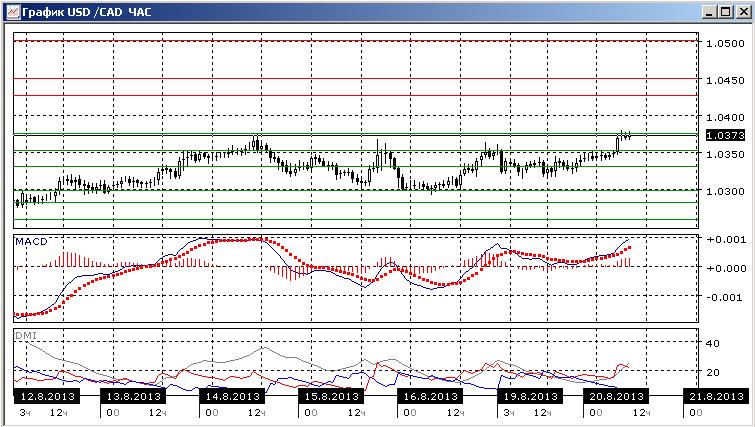
Task: Minimize the USD/CAD chart window
Action: click(708, 12)
